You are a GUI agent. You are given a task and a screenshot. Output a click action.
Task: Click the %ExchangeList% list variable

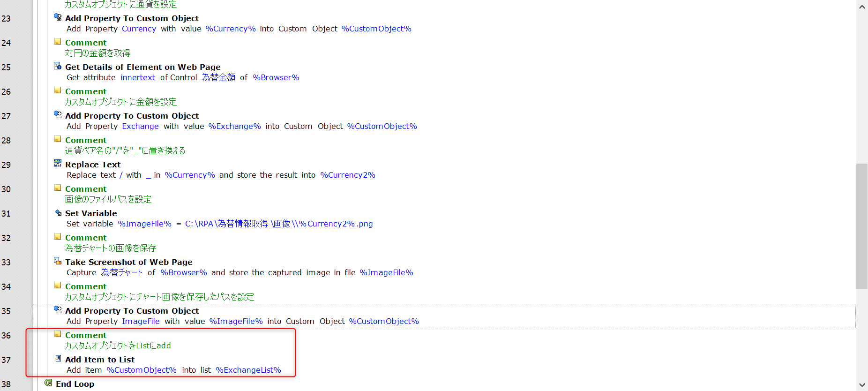click(248, 370)
